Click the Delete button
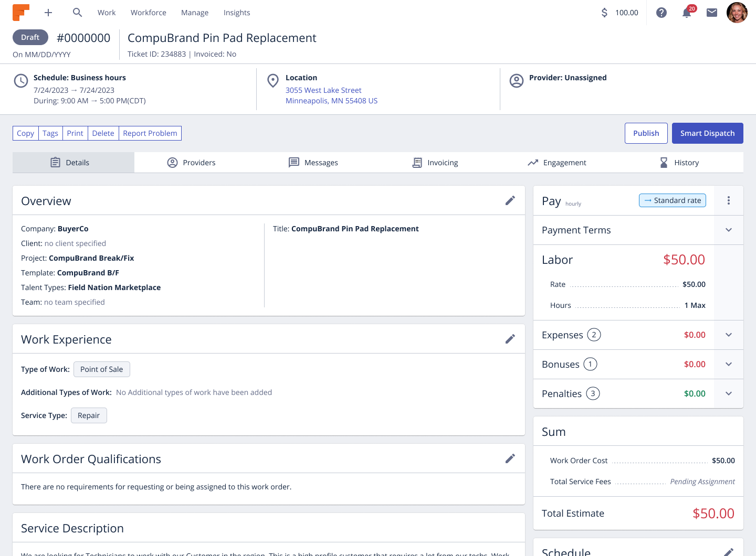756x556 pixels. tap(103, 133)
